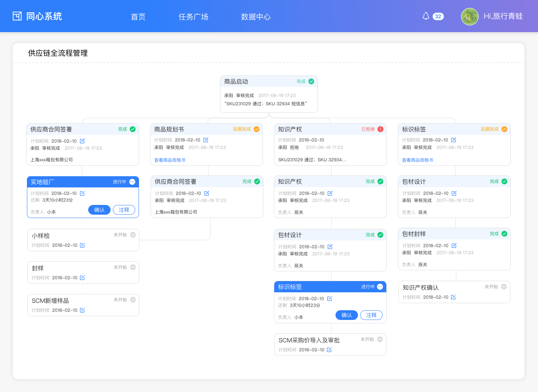Image resolution: width=538 pixels, height=392 pixels.
Task: Edit planned time in in-progress 标识标签 card
Action: [x=330, y=299]
